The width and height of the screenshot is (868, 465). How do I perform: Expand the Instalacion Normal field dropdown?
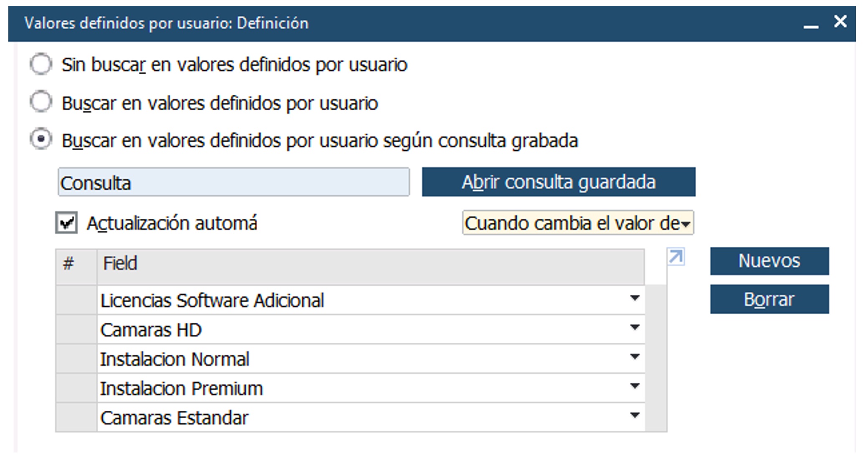pos(635,357)
